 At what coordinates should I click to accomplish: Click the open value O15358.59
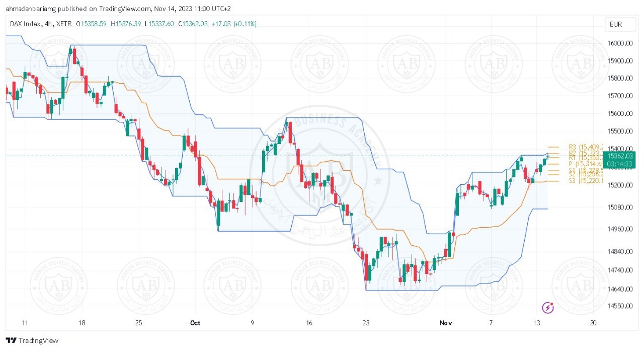click(92, 23)
